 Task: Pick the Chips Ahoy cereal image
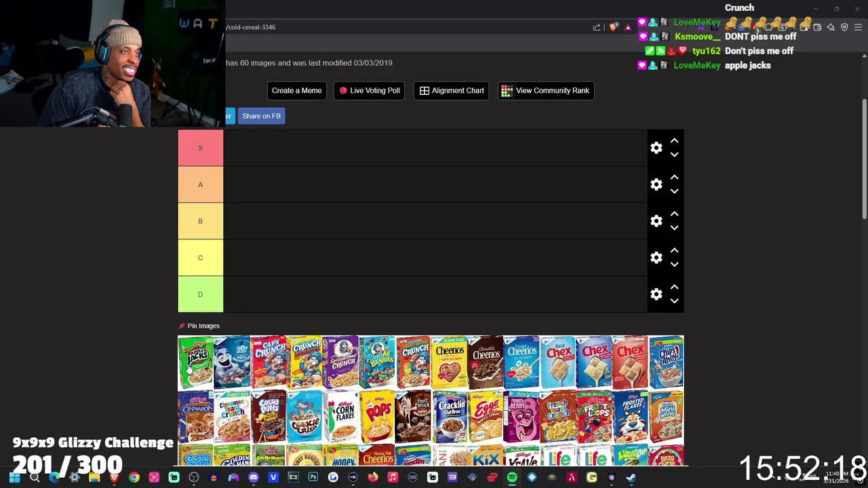[x=666, y=363]
